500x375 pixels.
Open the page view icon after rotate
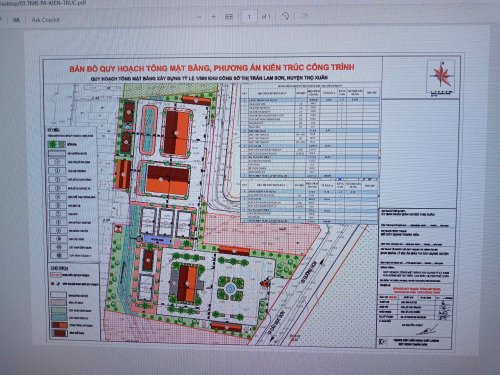coord(304,16)
